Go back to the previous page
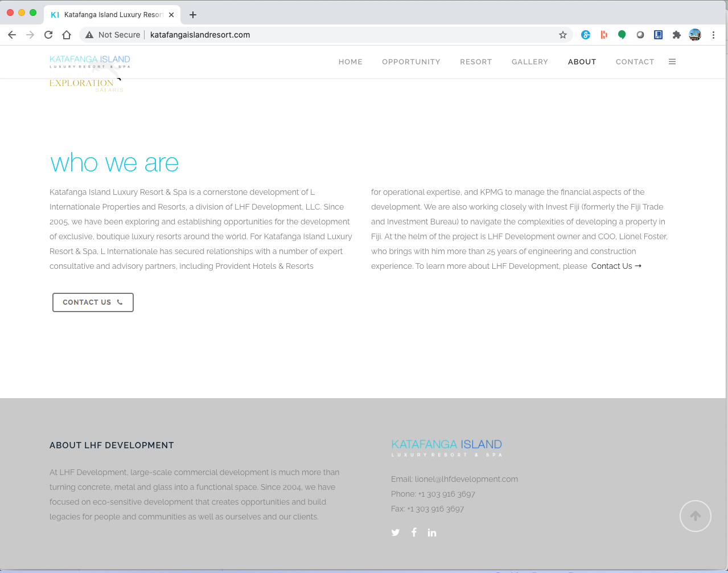The image size is (728, 573). [x=12, y=35]
